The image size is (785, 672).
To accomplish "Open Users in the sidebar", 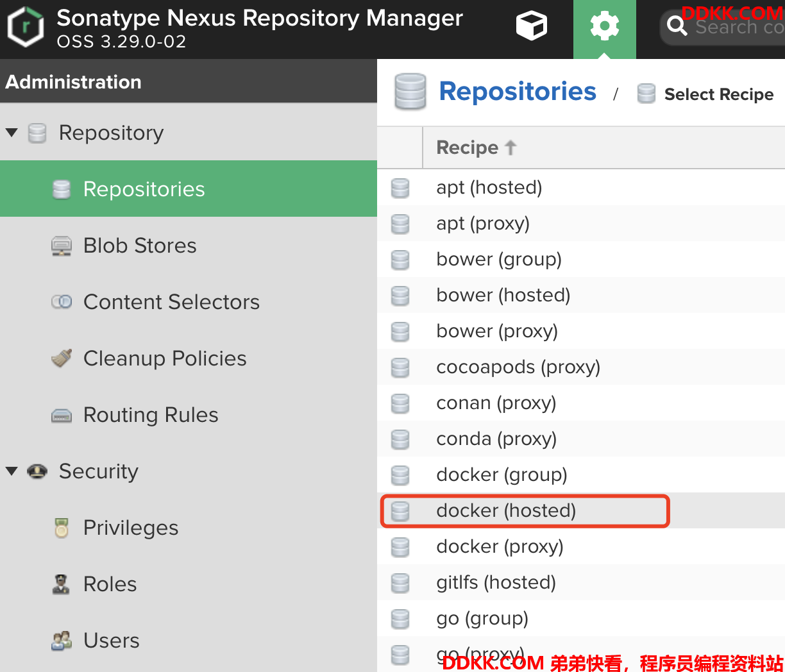I will coord(189,640).
